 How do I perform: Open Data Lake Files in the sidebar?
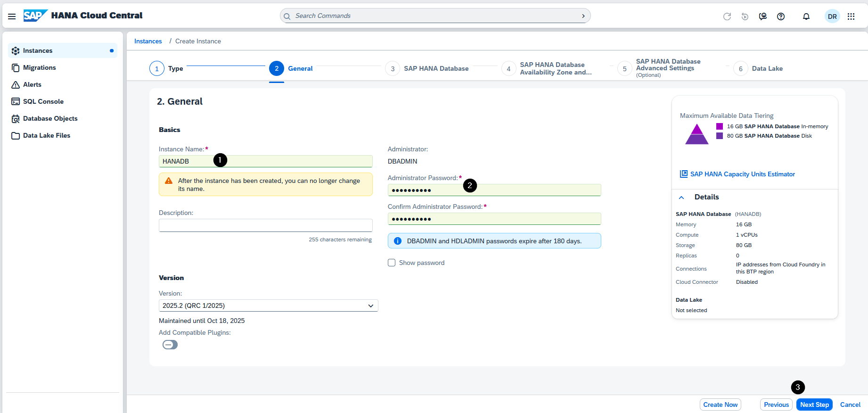[63, 136]
